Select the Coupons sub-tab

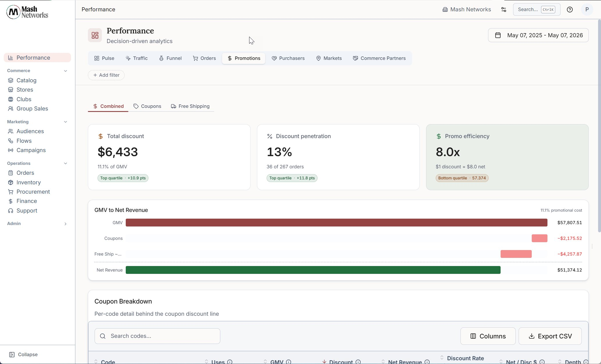147,106
